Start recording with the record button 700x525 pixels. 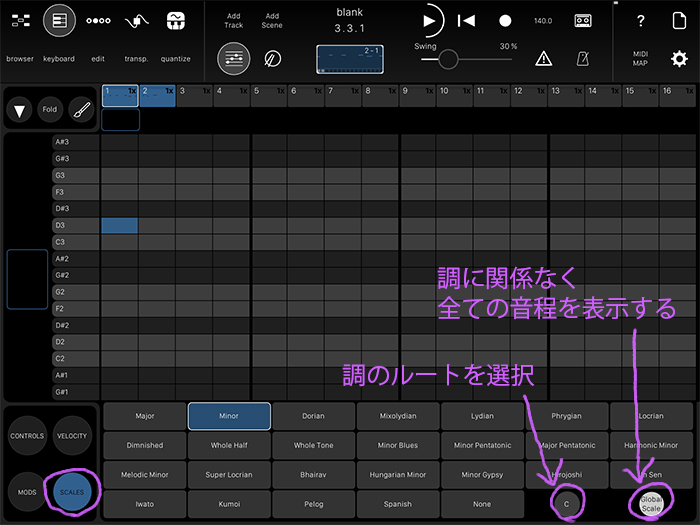[x=505, y=21]
